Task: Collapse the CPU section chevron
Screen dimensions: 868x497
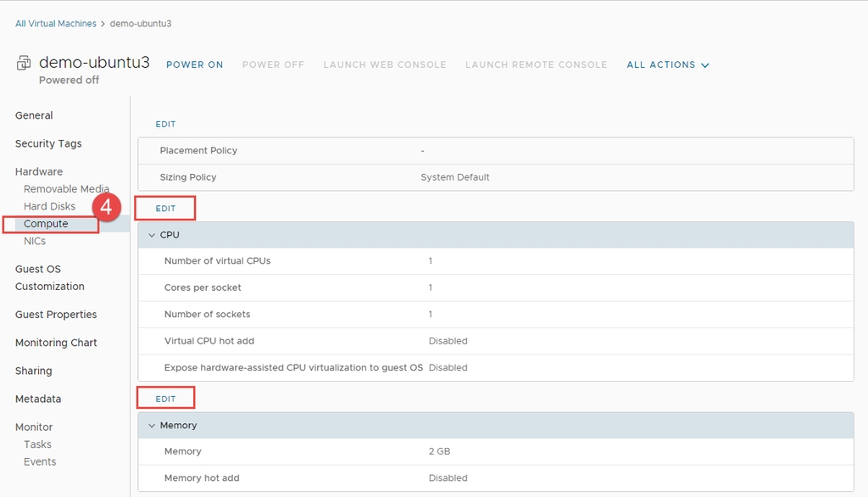Action: coord(152,235)
